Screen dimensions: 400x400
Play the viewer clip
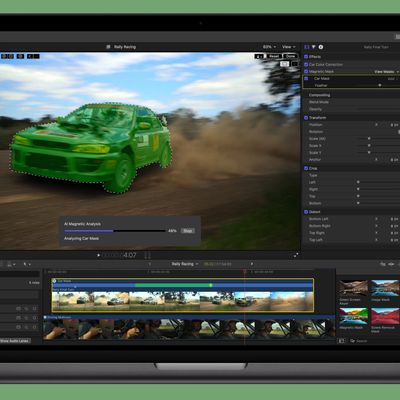click(98, 255)
